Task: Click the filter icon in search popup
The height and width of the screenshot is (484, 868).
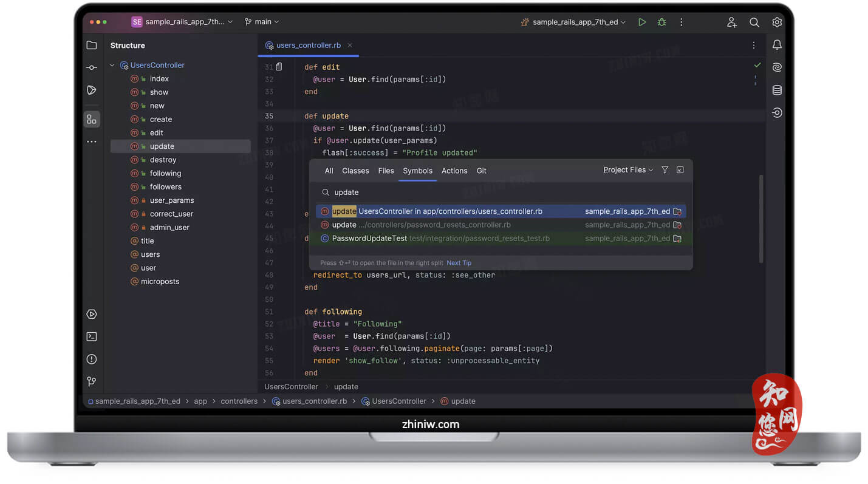Action: tap(665, 170)
